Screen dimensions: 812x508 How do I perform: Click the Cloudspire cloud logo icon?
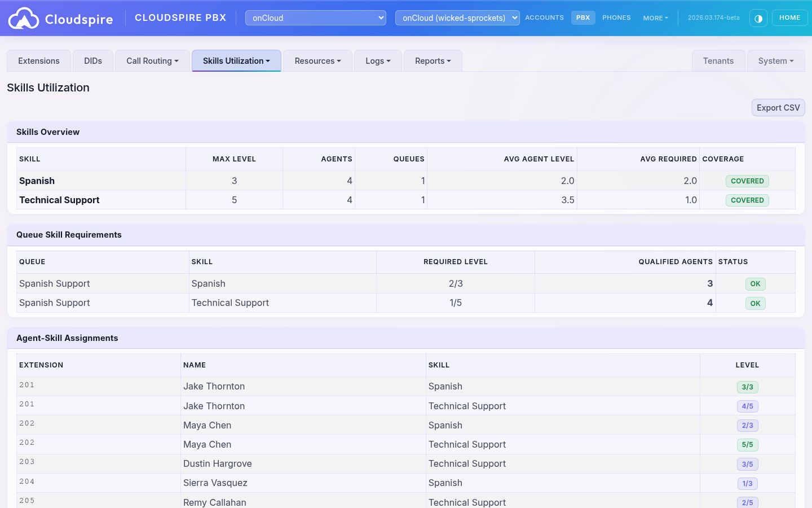click(24, 17)
